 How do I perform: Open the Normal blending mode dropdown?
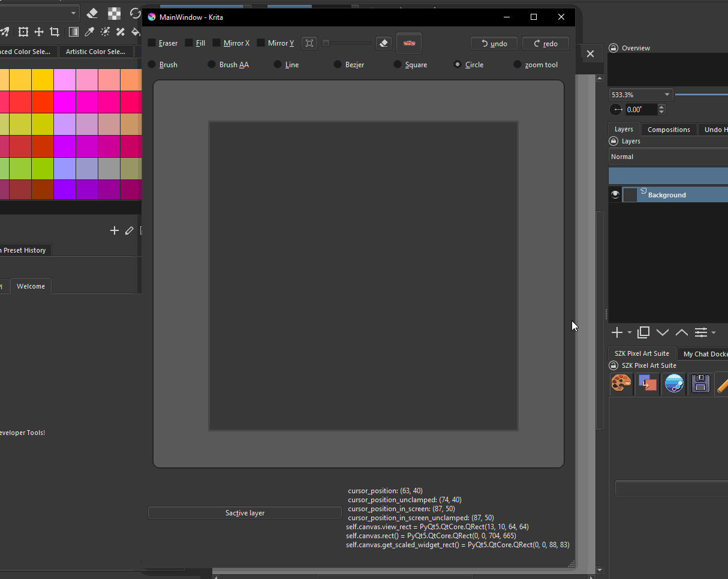coord(668,157)
